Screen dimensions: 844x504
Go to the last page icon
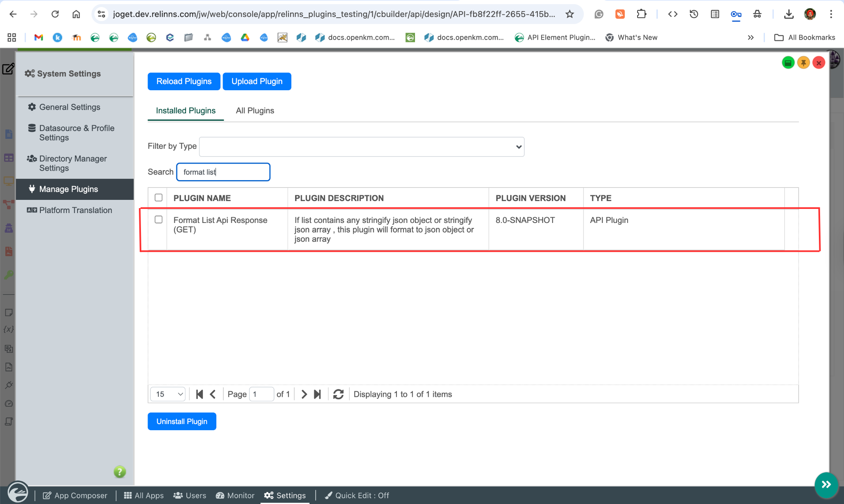[317, 394]
